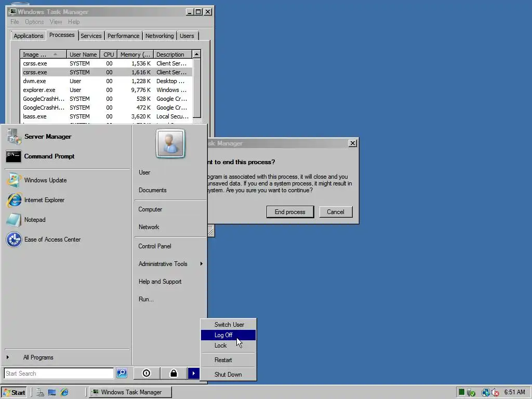Open the Help menu in Task Manager
The image size is (532, 399).
(74, 22)
